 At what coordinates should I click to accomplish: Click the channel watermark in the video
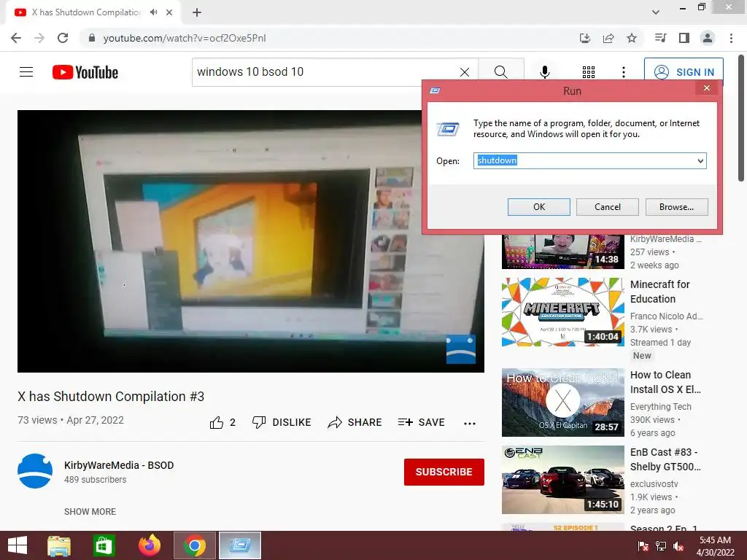pos(461,349)
